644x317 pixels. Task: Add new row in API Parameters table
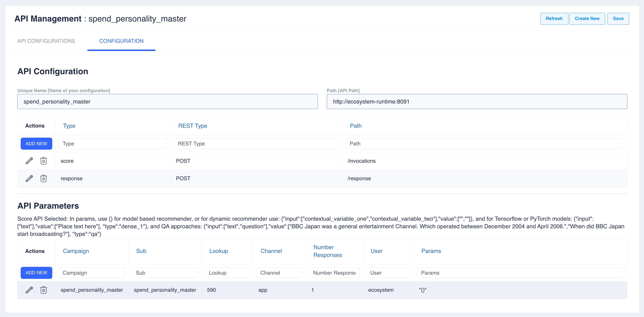pyautogui.click(x=36, y=273)
